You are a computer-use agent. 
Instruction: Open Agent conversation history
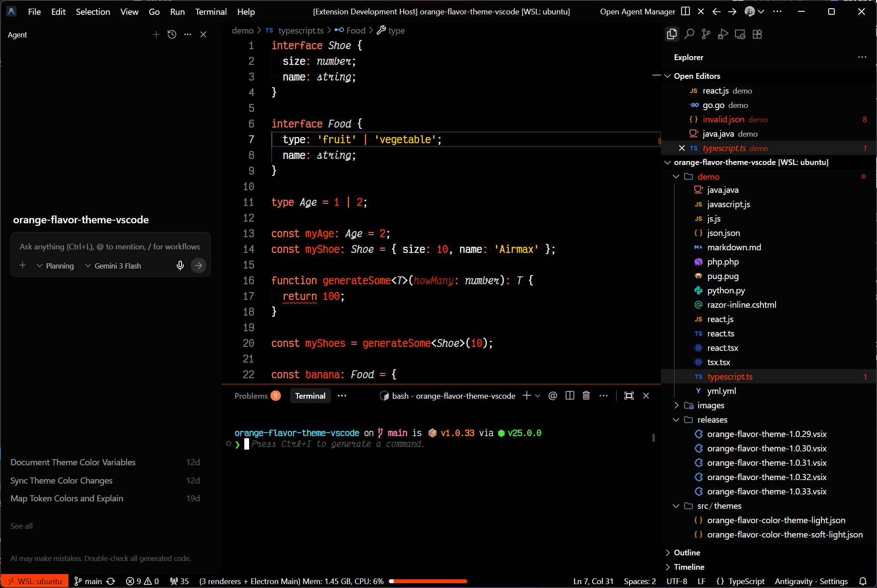click(172, 34)
